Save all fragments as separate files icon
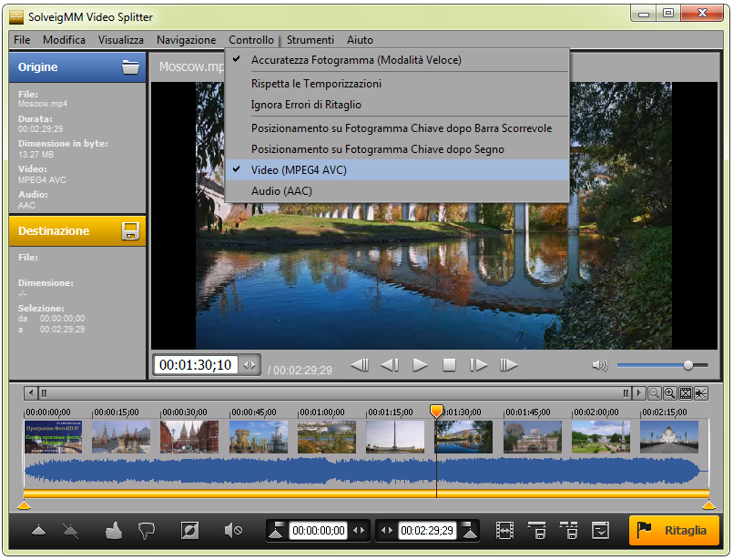This screenshot has width=733, height=560. tap(568, 531)
